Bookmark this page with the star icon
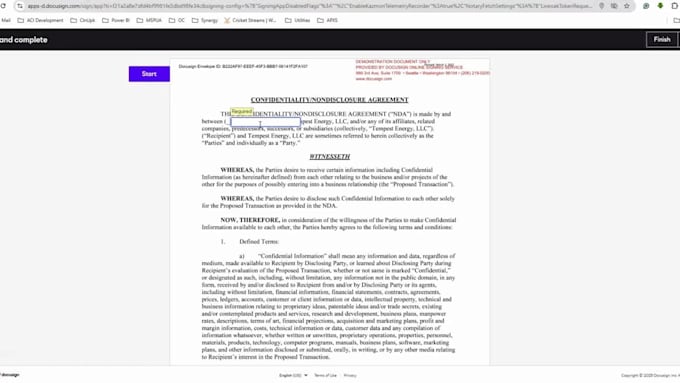 [x=627, y=6]
